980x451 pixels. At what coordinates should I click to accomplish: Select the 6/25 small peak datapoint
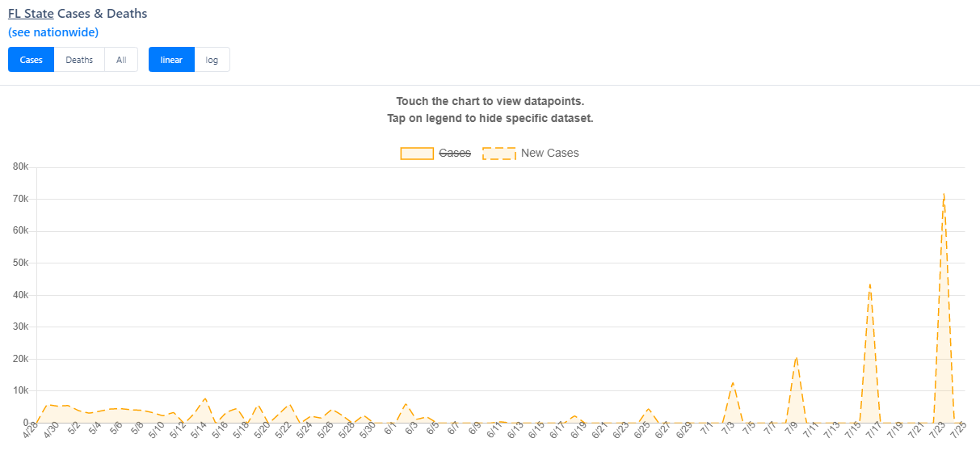tap(649, 409)
